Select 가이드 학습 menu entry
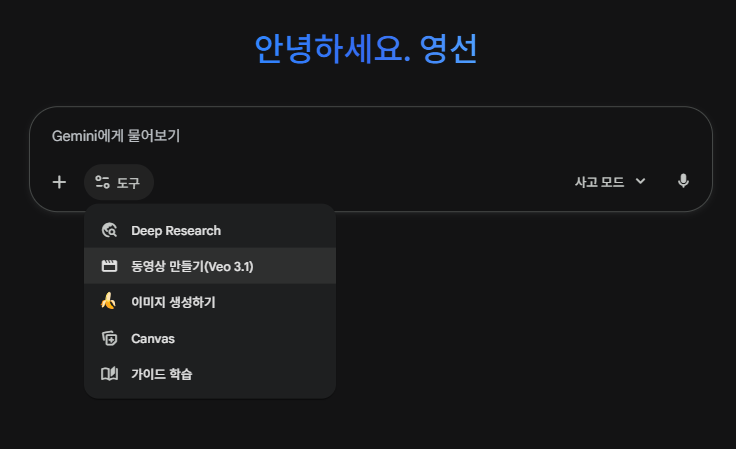The width and height of the screenshot is (736, 449). (210, 374)
